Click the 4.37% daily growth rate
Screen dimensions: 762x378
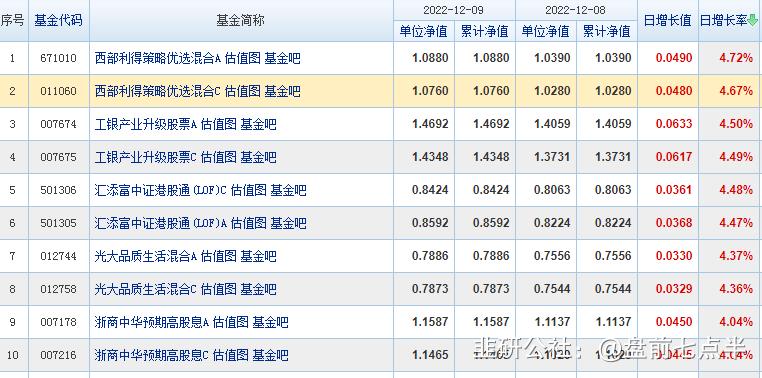click(736, 256)
